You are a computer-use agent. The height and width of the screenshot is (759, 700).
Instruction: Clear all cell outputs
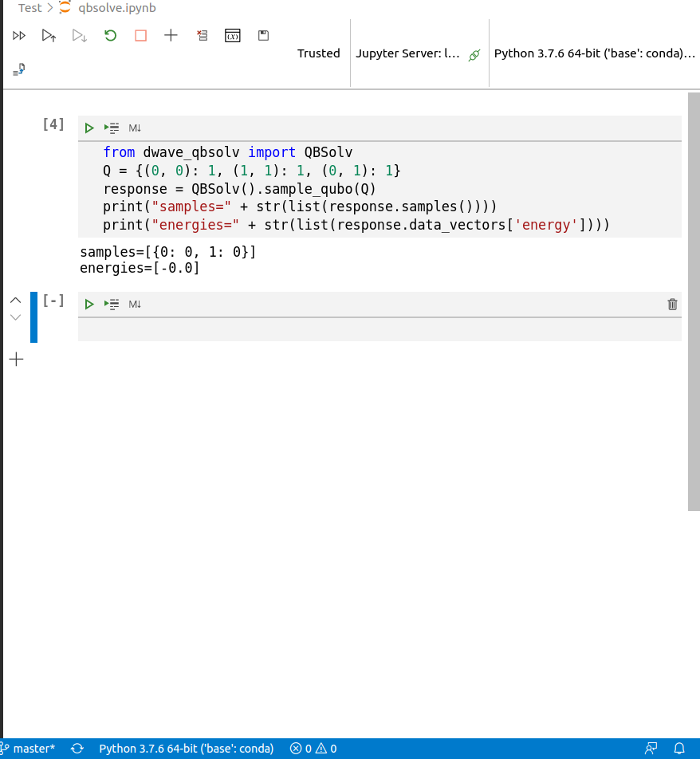[202, 35]
